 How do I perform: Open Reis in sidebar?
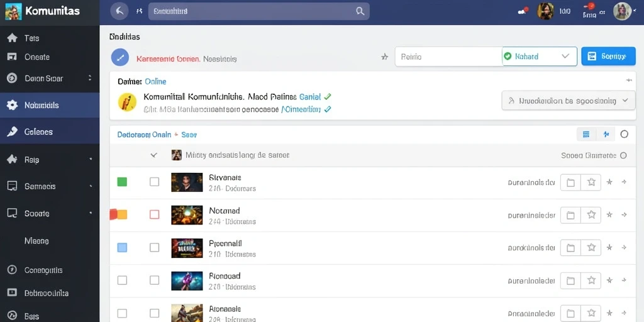coord(25,159)
